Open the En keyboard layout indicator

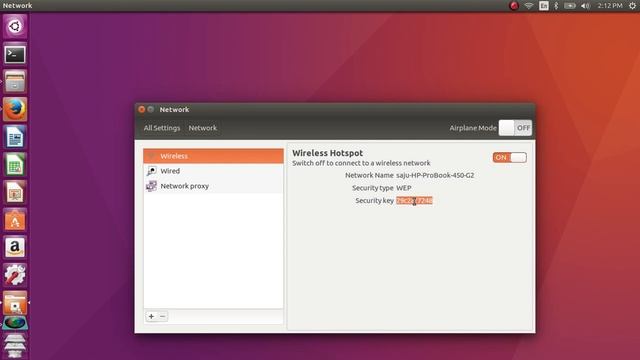tap(544, 6)
